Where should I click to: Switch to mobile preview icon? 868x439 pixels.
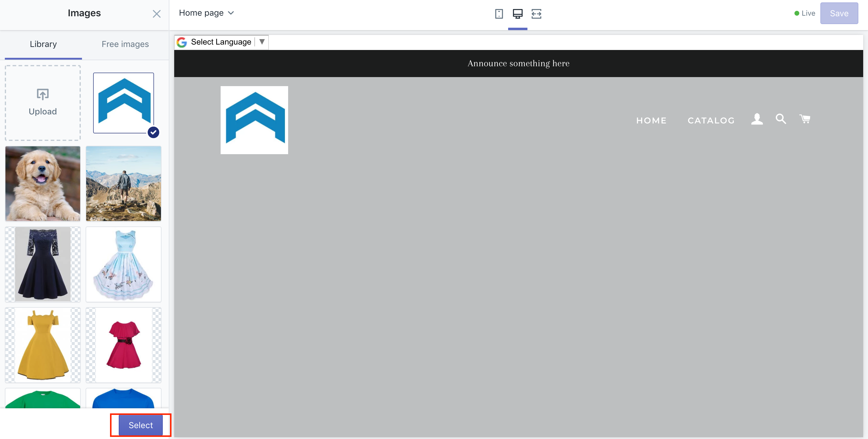coord(499,14)
